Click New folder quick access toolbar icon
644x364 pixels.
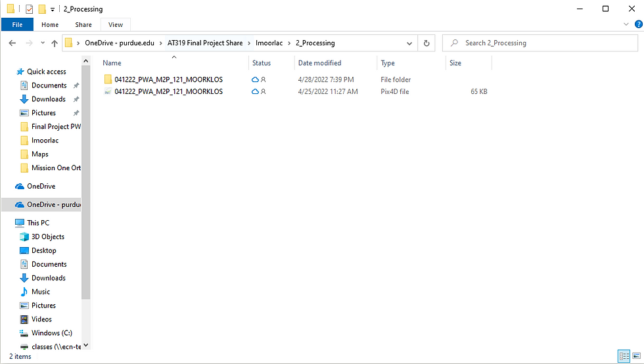(x=42, y=9)
